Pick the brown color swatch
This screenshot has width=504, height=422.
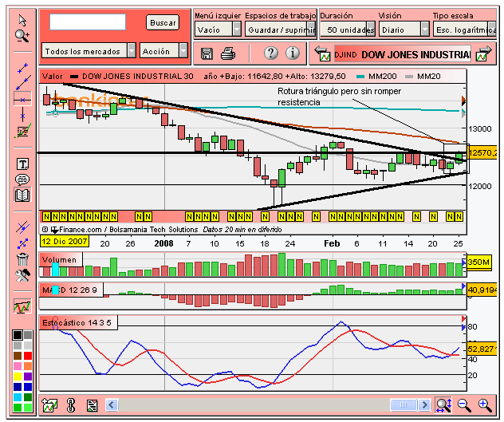point(18,356)
